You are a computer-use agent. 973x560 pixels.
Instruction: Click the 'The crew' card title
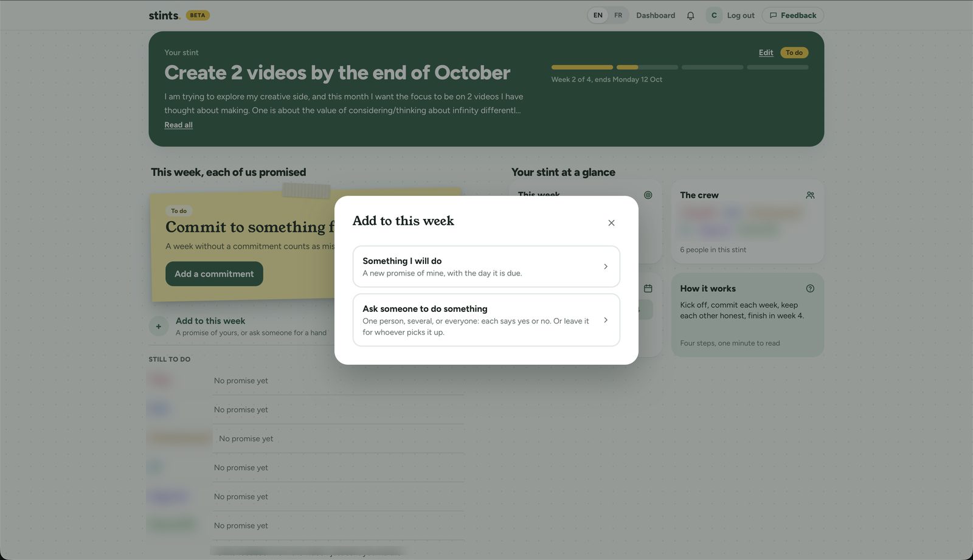coord(699,195)
